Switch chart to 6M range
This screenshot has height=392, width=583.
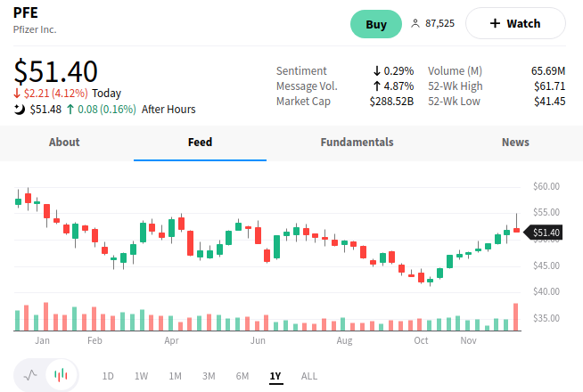[x=242, y=376]
